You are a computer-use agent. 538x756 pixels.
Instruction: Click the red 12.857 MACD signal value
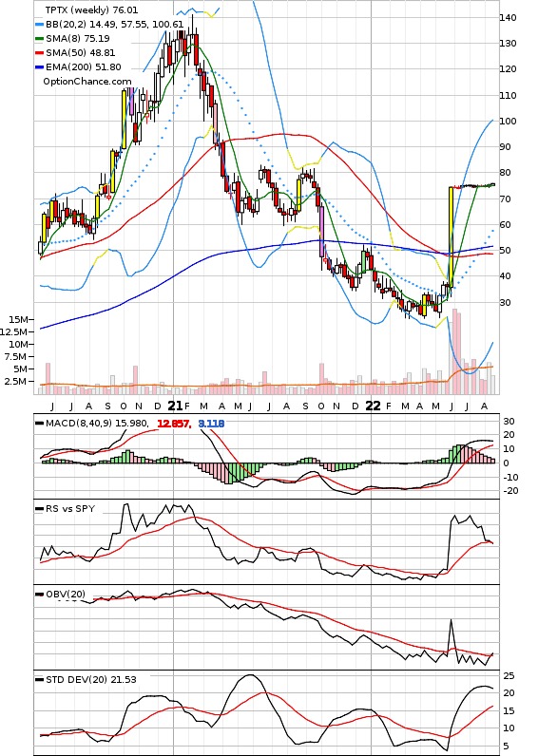coord(174,424)
